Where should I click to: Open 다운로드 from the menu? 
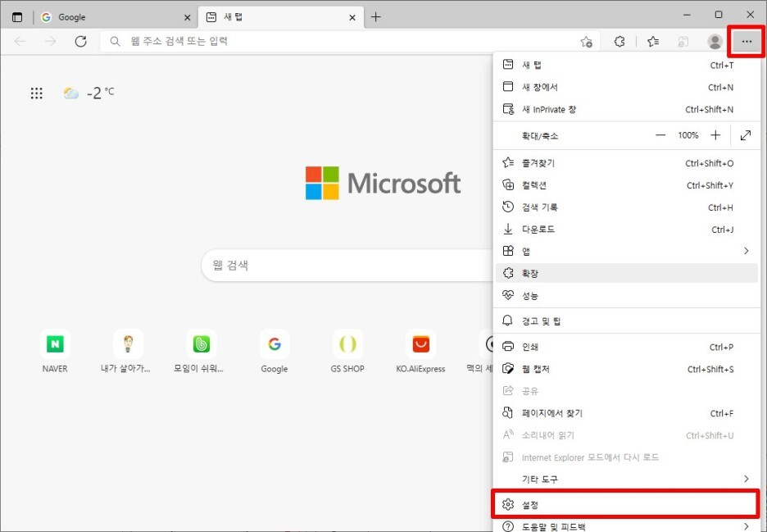click(627, 229)
